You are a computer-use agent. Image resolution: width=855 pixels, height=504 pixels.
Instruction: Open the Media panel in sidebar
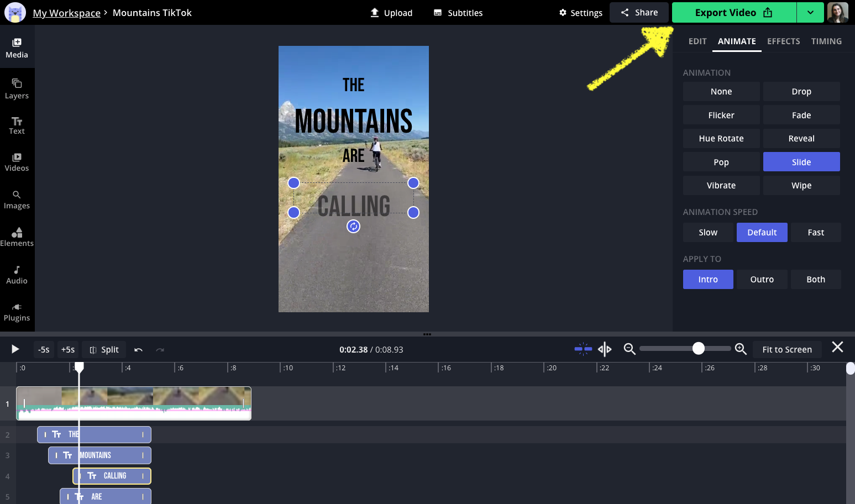pos(17,48)
